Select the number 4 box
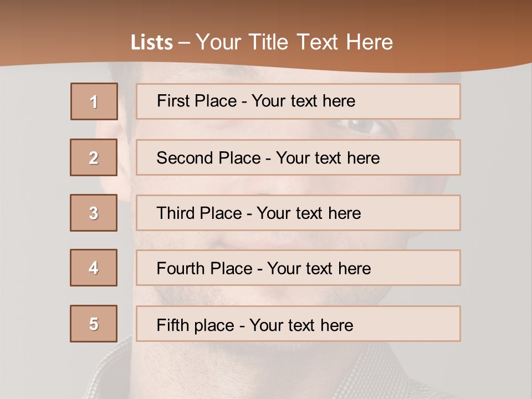 94,268
